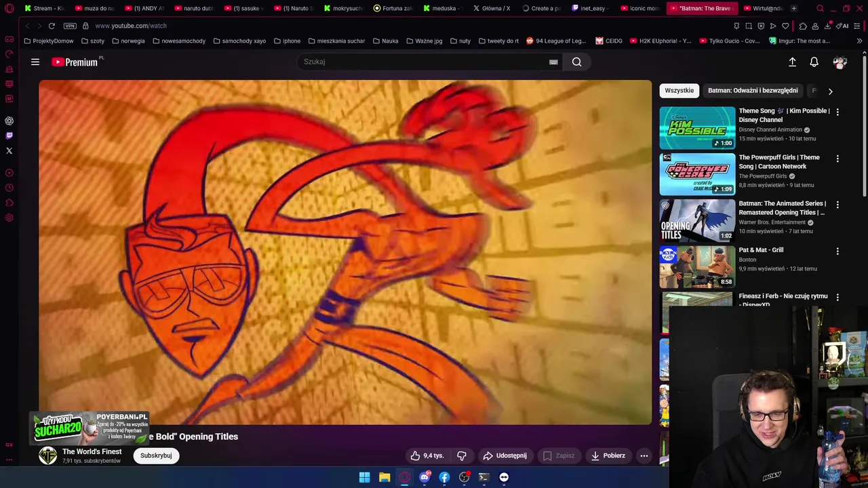Open the samochody xayo bookmark folder

click(x=239, y=41)
